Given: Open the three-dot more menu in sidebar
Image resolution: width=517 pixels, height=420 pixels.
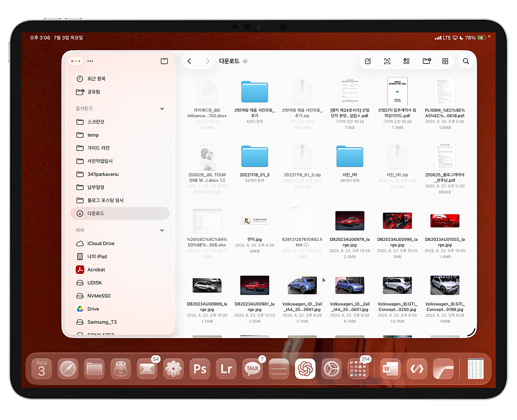Looking at the screenshot, I should pyautogui.click(x=90, y=61).
